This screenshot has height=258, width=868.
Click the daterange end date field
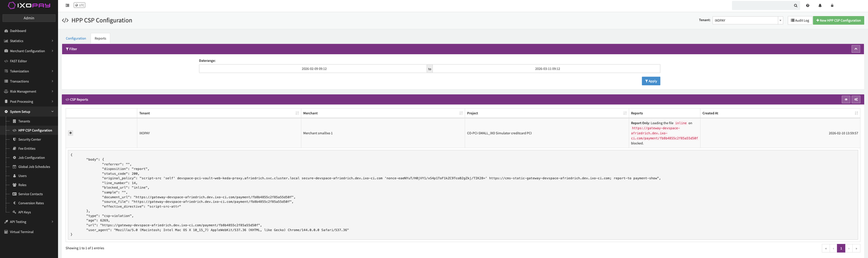click(x=547, y=69)
